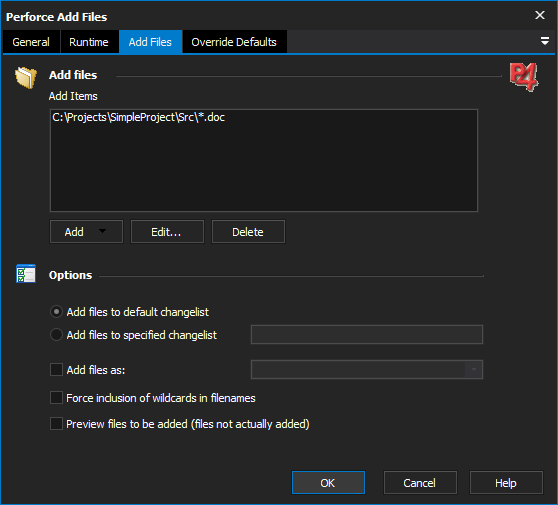Click the Add files section heading

(73, 75)
